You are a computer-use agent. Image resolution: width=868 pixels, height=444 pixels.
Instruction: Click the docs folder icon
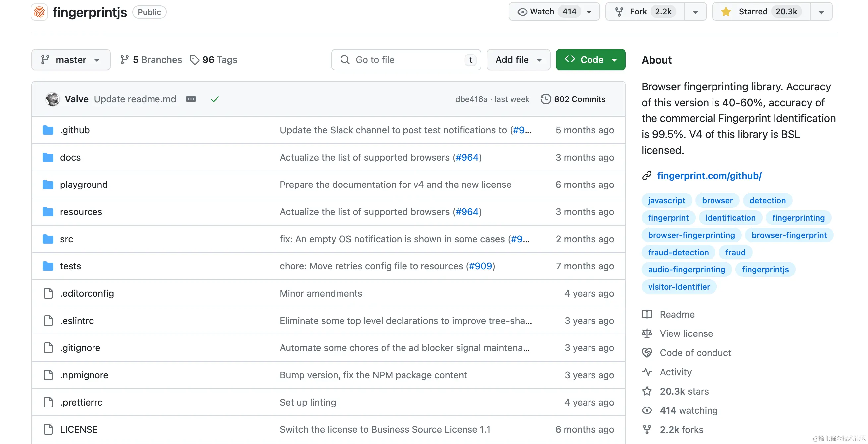click(x=48, y=157)
